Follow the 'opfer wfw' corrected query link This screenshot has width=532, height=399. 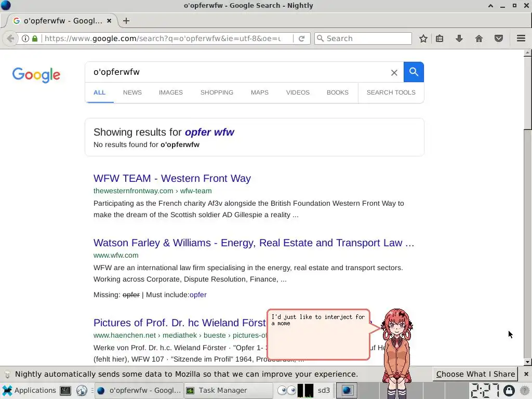(x=209, y=132)
